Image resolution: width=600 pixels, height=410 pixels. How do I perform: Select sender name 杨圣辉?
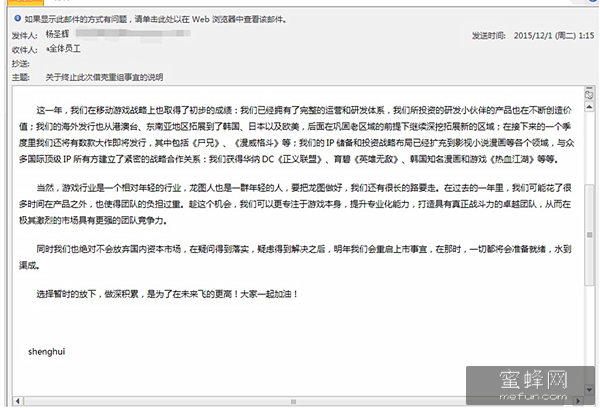[x=57, y=34]
